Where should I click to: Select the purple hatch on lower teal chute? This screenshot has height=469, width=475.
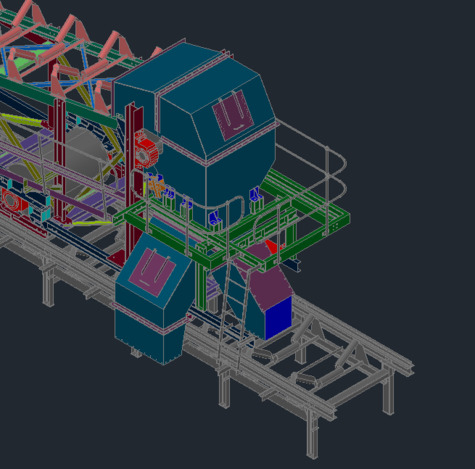pos(152,272)
